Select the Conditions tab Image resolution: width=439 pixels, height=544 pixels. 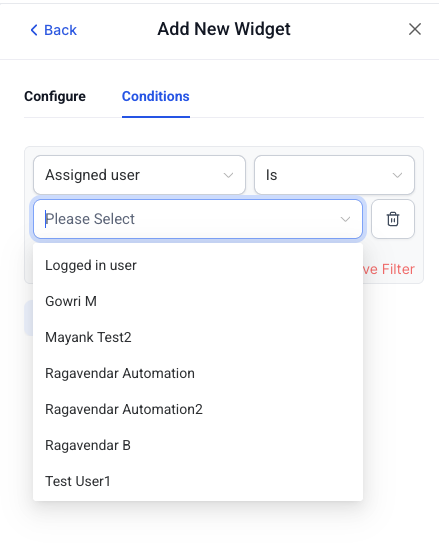pyautogui.click(x=155, y=96)
